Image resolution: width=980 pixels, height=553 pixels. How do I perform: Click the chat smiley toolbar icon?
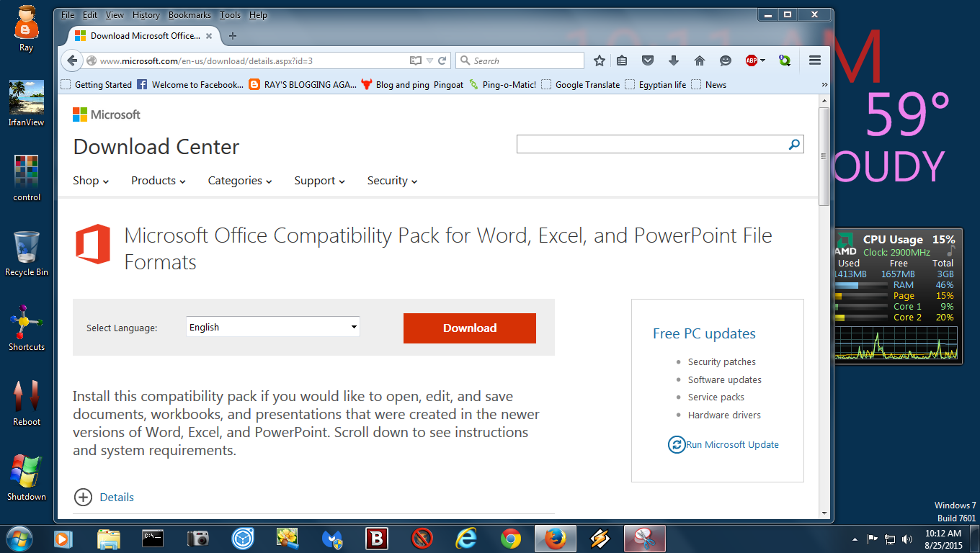(x=726, y=60)
